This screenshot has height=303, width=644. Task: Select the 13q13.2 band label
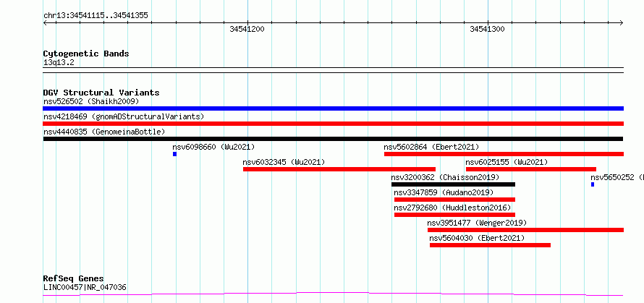pyautogui.click(x=59, y=63)
